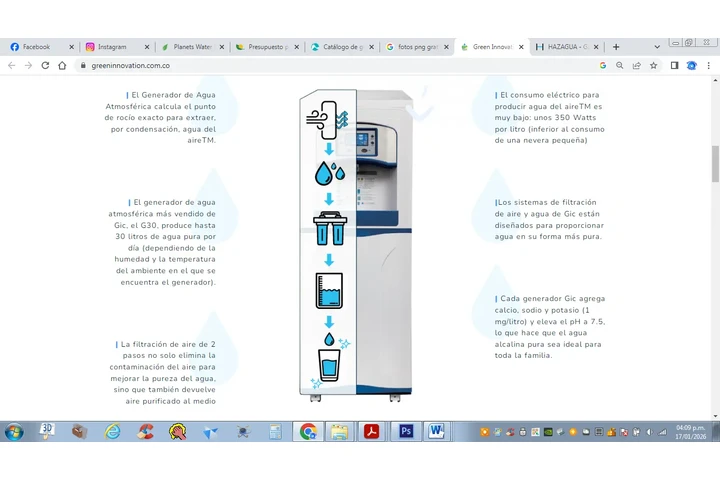Viewport: 720px width, 480px height.
Task: Open CCleaner from the taskbar
Action: (145, 432)
